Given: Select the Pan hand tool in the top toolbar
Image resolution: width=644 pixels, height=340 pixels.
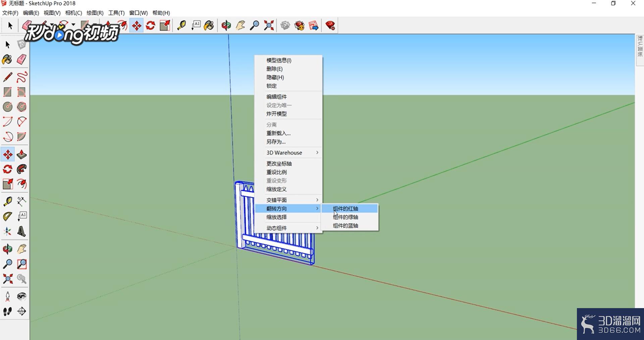Looking at the screenshot, I should click(240, 26).
